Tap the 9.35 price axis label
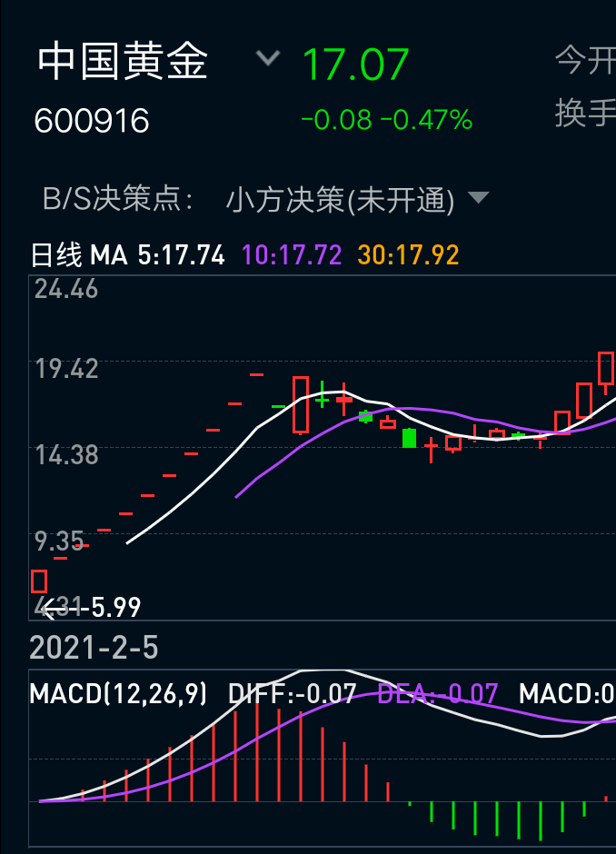 [x=59, y=541]
